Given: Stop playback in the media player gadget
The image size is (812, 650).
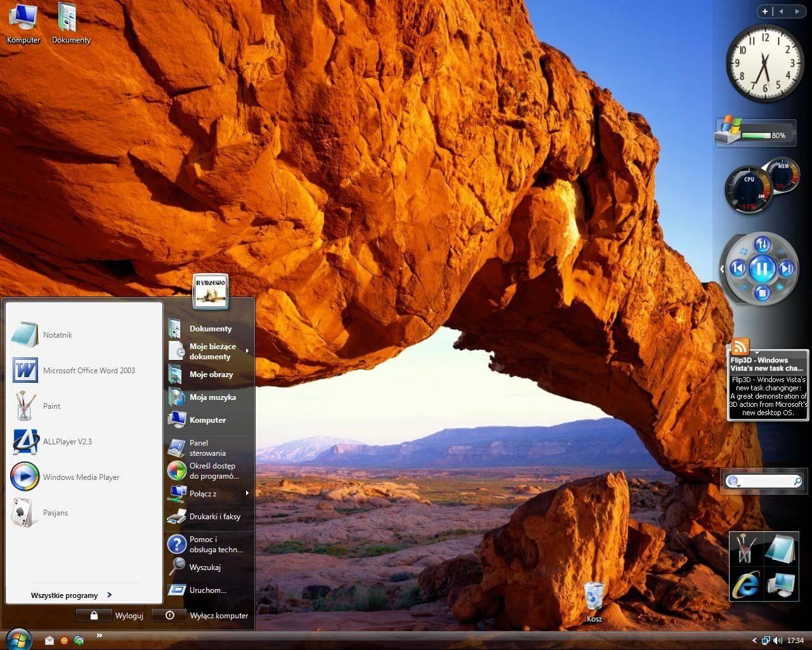Looking at the screenshot, I should tap(763, 293).
